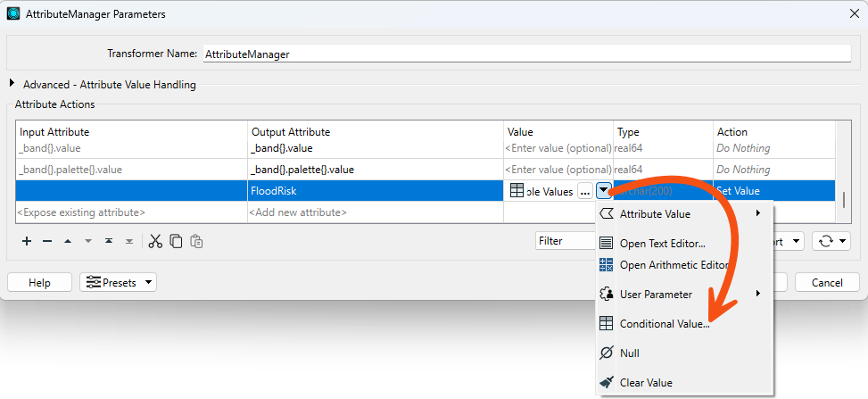Click the Expose existing attribute cell

(x=132, y=212)
